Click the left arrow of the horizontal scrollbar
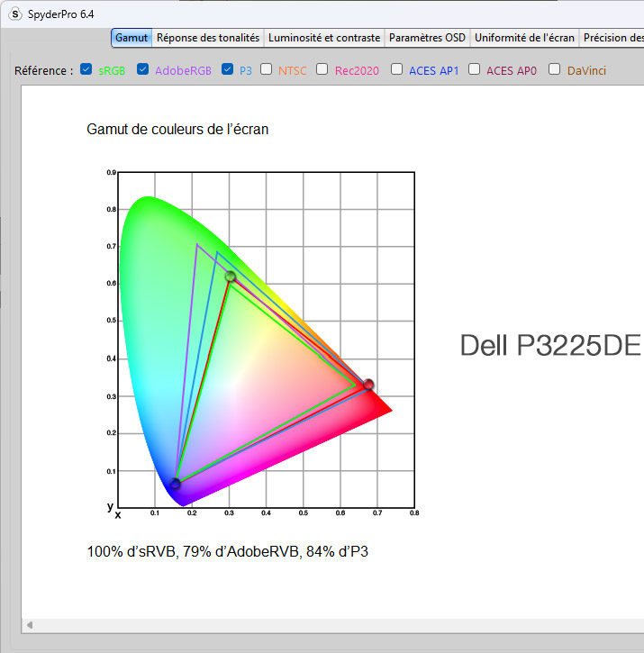 (x=29, y=625)
